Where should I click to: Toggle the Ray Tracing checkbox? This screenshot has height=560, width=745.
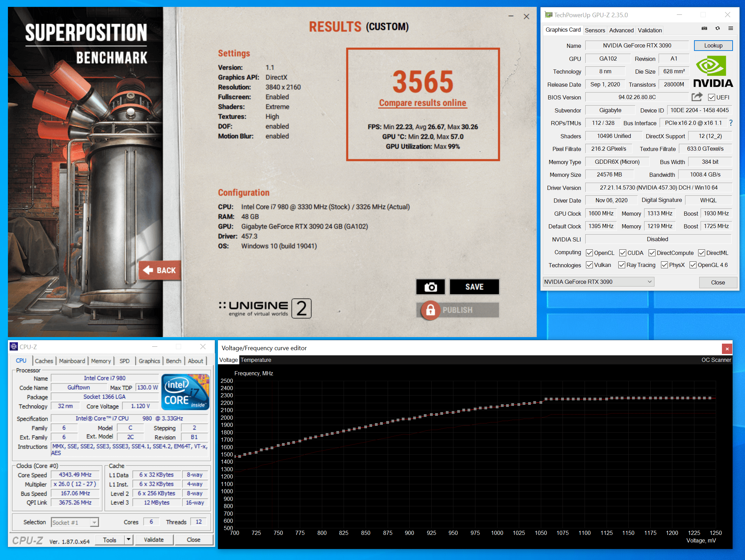pyautogui.click(x=622, y=265)
